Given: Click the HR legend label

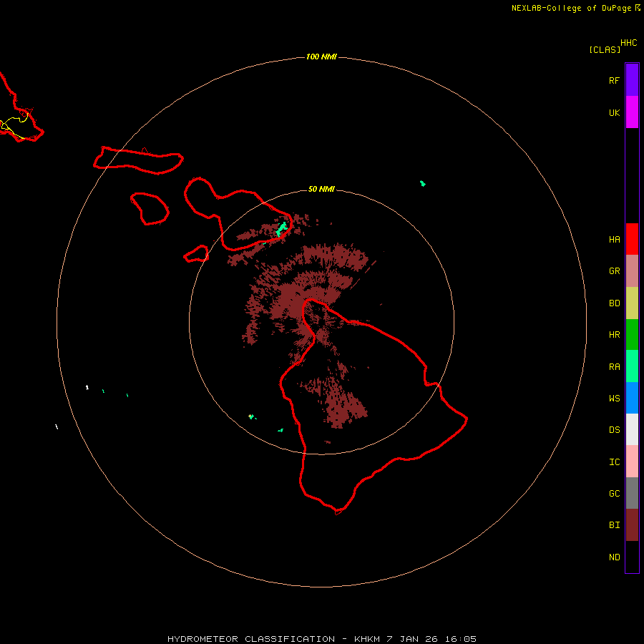Looking at the screenshot, I should click(614, 335).
